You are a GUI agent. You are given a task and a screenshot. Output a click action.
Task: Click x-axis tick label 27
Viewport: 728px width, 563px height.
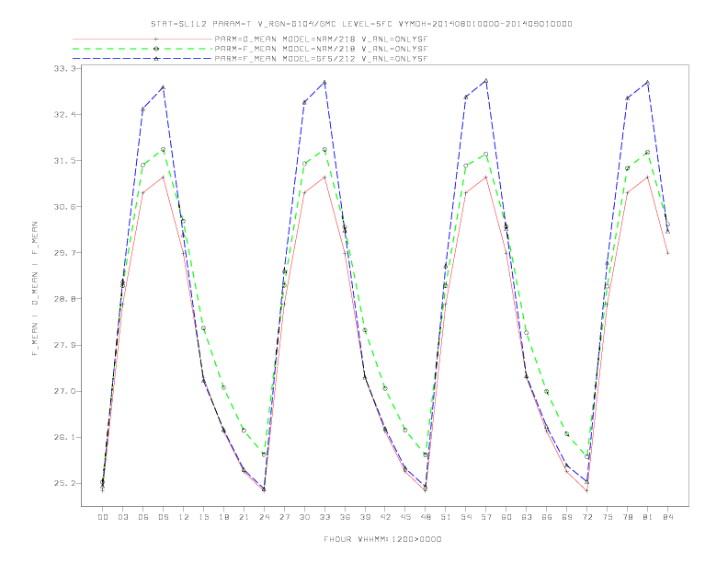(x=284, y=517)
